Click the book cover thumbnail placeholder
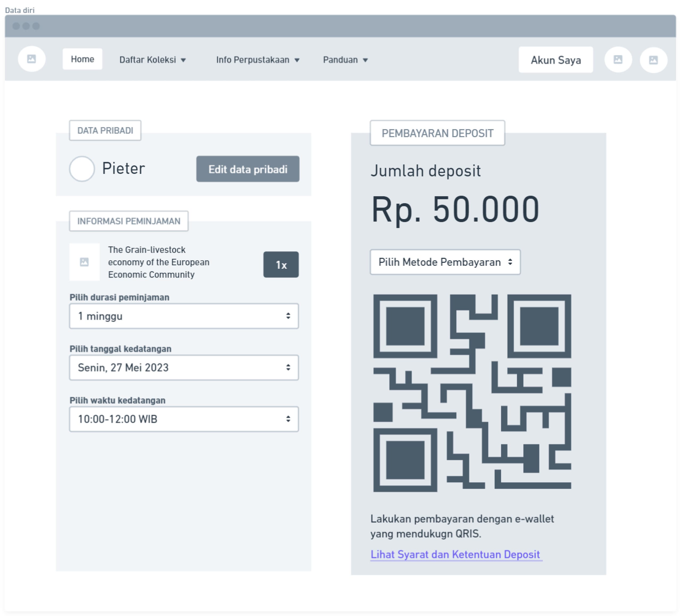Viewport: 681px width, 616px height. [x=84, y=262]
